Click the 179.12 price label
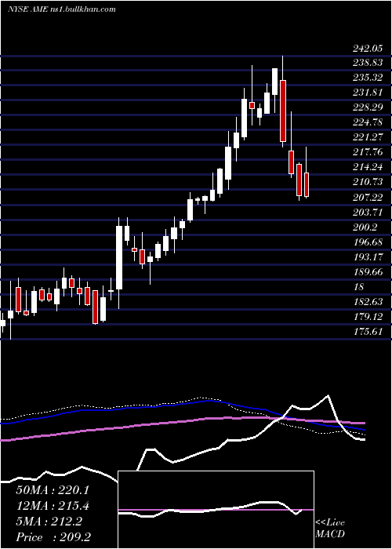Screen dimensions: 392x549 [367, 317]
